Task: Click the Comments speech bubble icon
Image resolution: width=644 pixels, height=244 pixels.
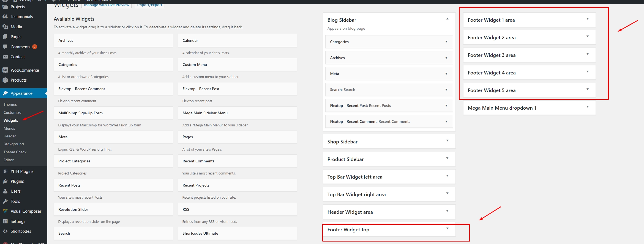Action: [x=5, y=47]
